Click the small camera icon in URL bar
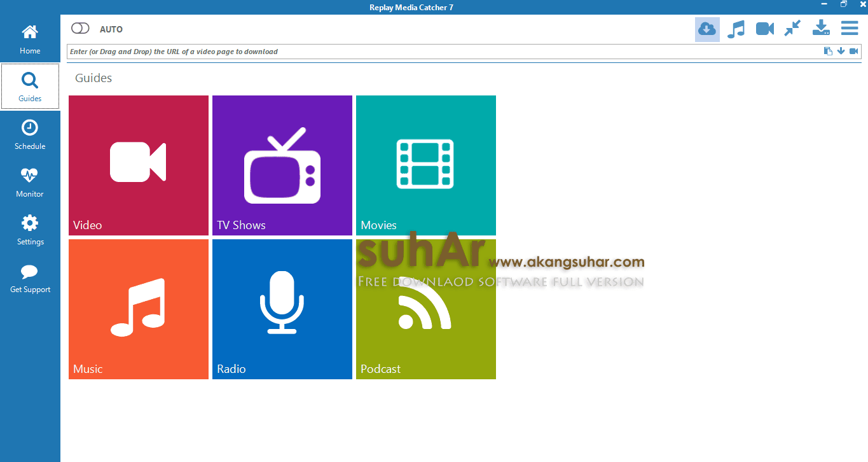The height and width of the screenshot is (462, 868). [x=854, y=52]
